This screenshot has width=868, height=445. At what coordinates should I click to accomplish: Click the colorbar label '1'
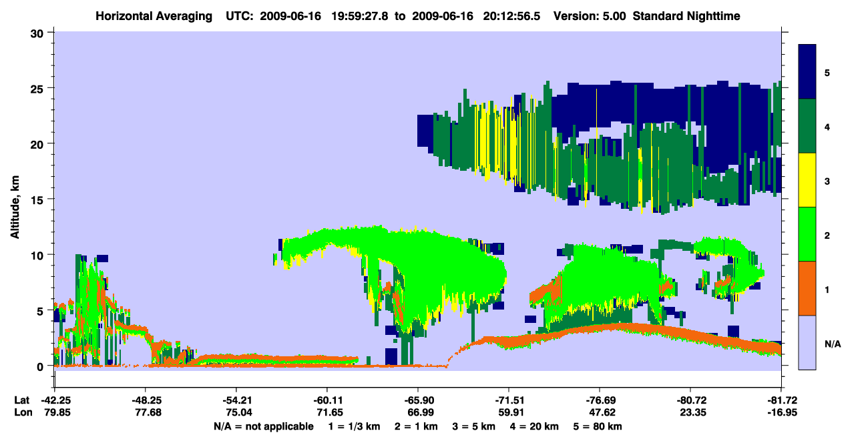coord(827,289)
